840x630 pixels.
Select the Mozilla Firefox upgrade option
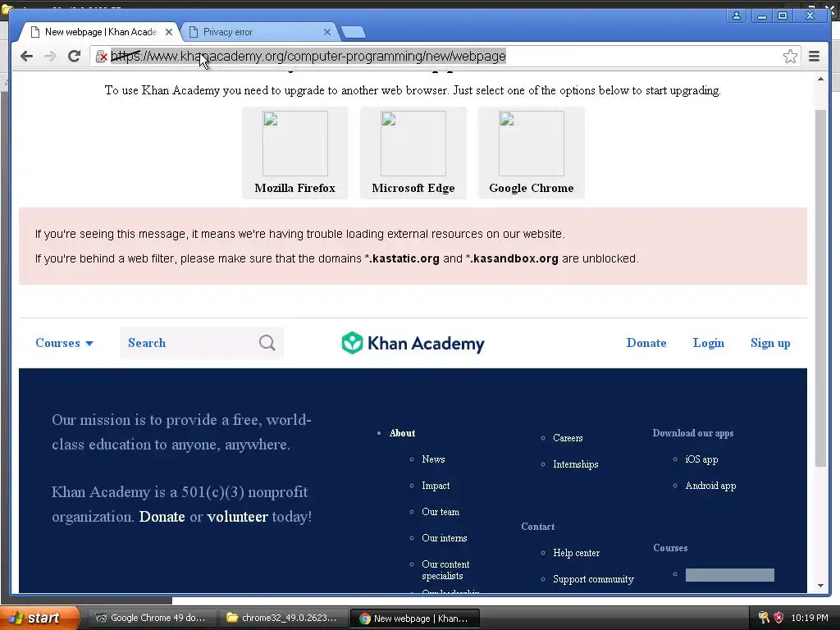coord(295,153)
